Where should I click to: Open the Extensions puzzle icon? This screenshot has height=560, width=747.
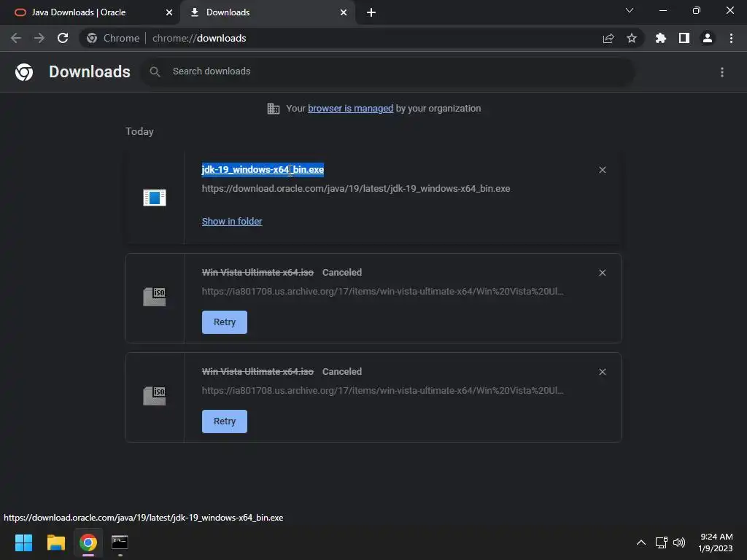click(x=661, y=38)
